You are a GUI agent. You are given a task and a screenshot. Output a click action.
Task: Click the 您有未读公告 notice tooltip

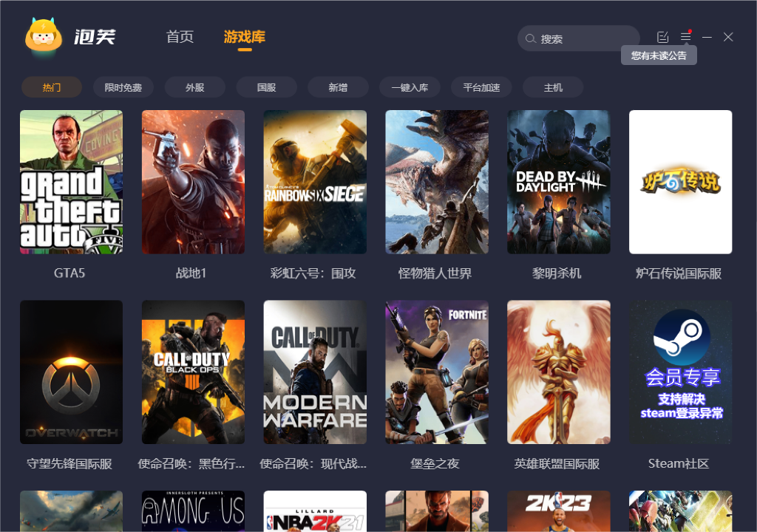tap(659, 55)
